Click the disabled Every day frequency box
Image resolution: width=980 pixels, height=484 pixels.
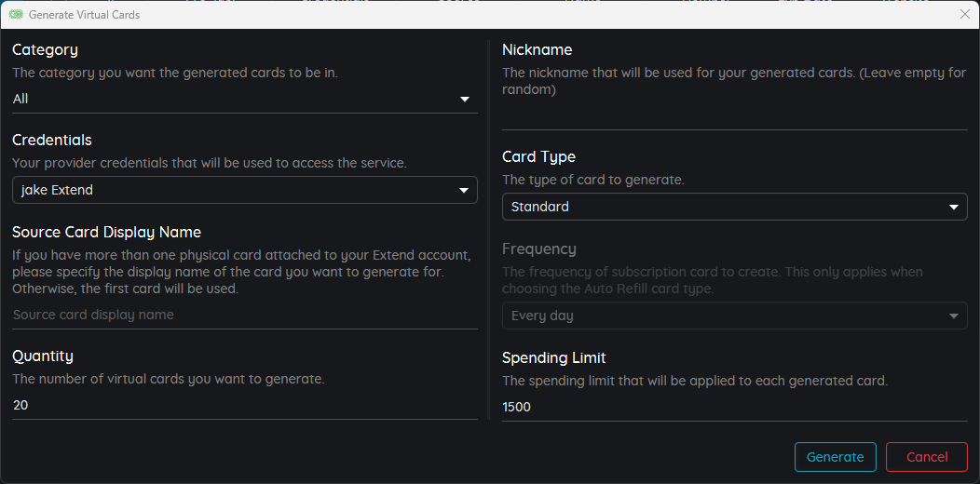(x=734, y=316)
